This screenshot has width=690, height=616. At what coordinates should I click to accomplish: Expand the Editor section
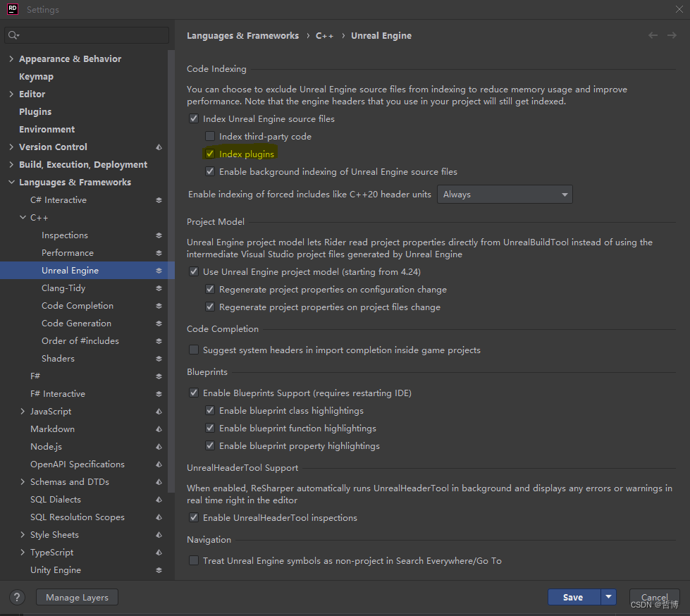11,94
